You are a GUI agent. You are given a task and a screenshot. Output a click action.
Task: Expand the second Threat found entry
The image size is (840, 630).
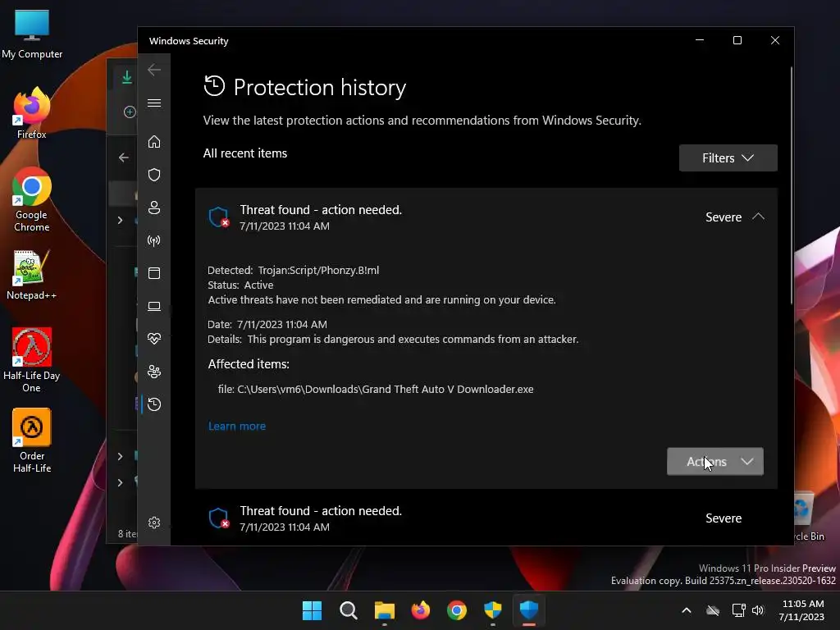[486, 518]
